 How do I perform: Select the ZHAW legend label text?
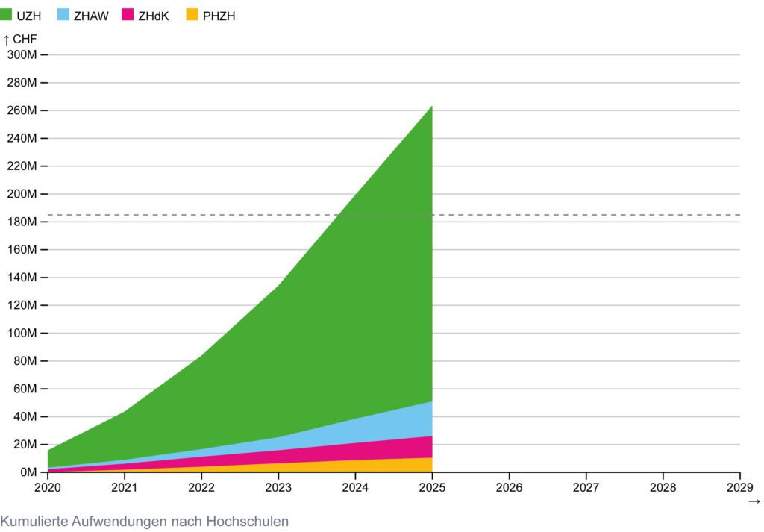pyautogui.click(x=91, y=16)
